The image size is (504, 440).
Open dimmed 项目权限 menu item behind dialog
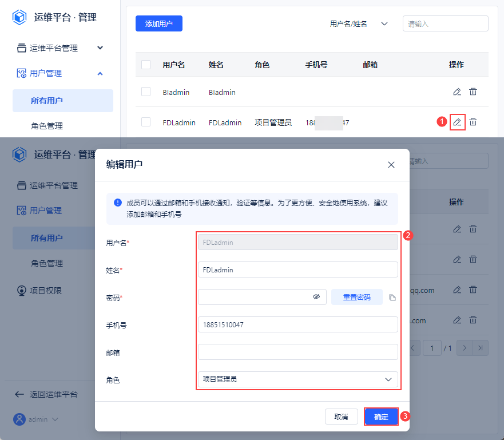point(46,291)
